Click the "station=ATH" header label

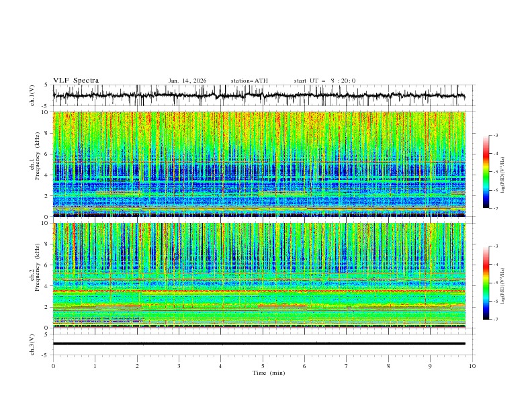click(249, 81)
